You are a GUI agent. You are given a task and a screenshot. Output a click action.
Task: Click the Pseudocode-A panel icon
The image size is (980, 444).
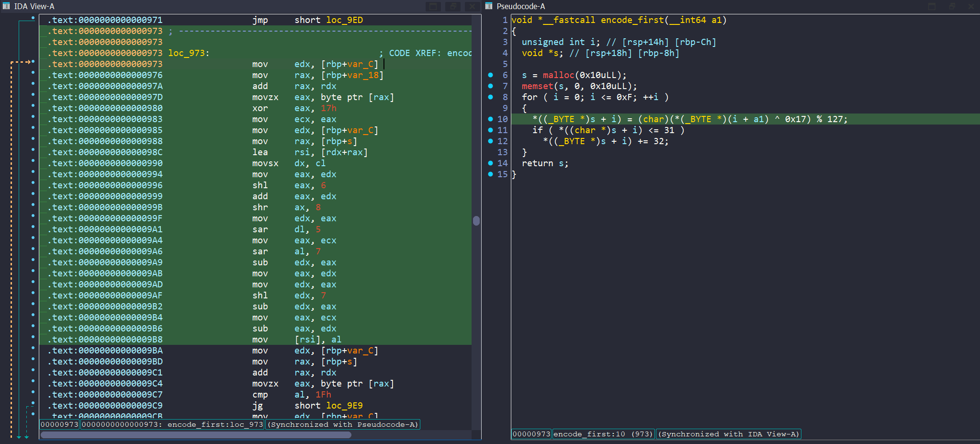pos(489,6)
